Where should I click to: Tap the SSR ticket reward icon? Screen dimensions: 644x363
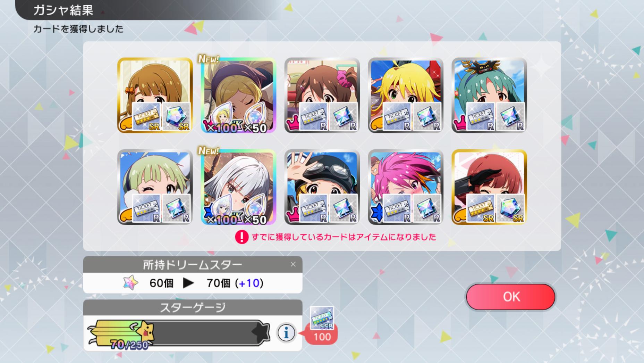click(x=322, y=318)
